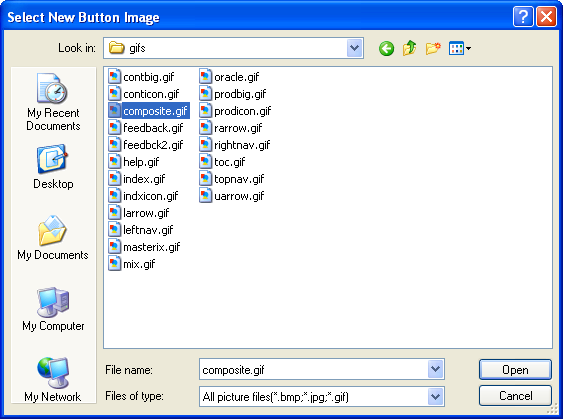Click the Cancel button
This screenshot has width=563, height=419.
(x=515, y=396)
